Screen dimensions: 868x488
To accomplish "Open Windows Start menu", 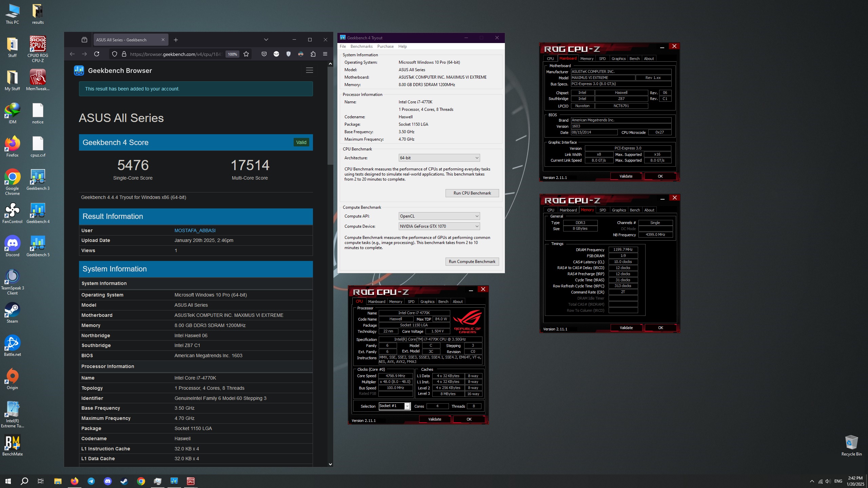I will click(8, 481).
